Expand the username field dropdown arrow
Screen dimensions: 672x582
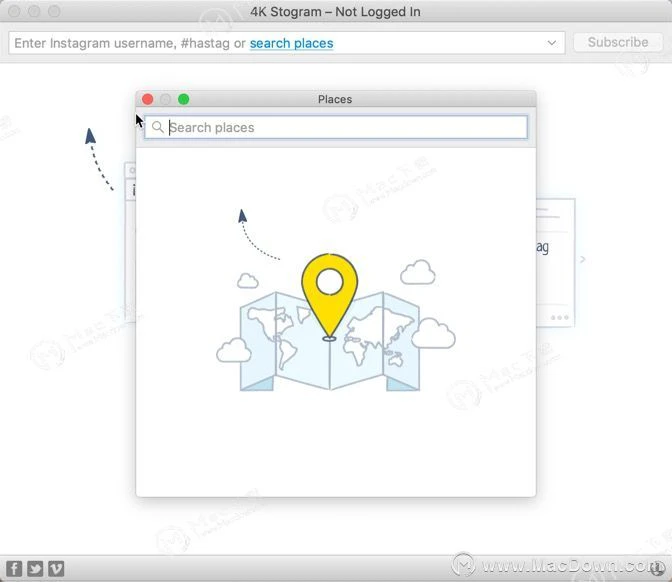pos(552,43)
